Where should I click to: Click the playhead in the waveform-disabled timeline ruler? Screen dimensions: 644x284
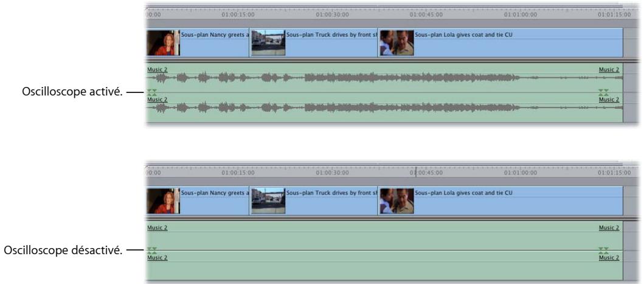pyautogui.click(x=415, y=171)
